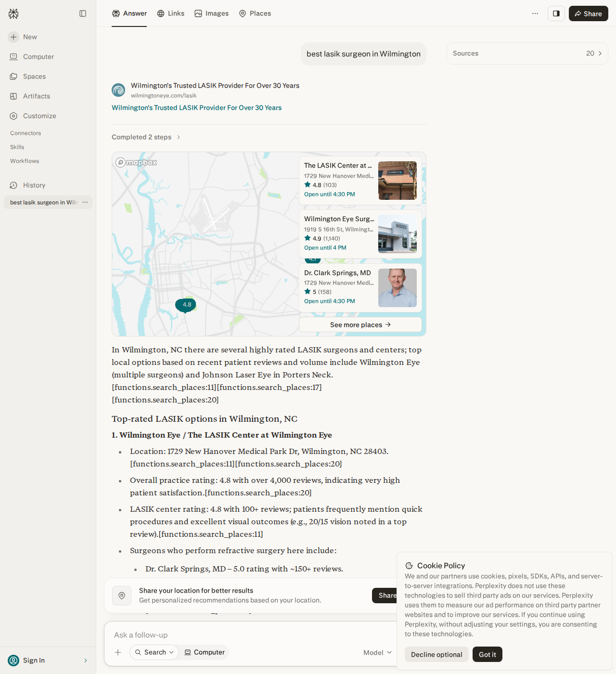Expand the Sources list
Image resolution: width=616 pixels, height=674 pixels.
pyautogui.click(x=527, y=53)
